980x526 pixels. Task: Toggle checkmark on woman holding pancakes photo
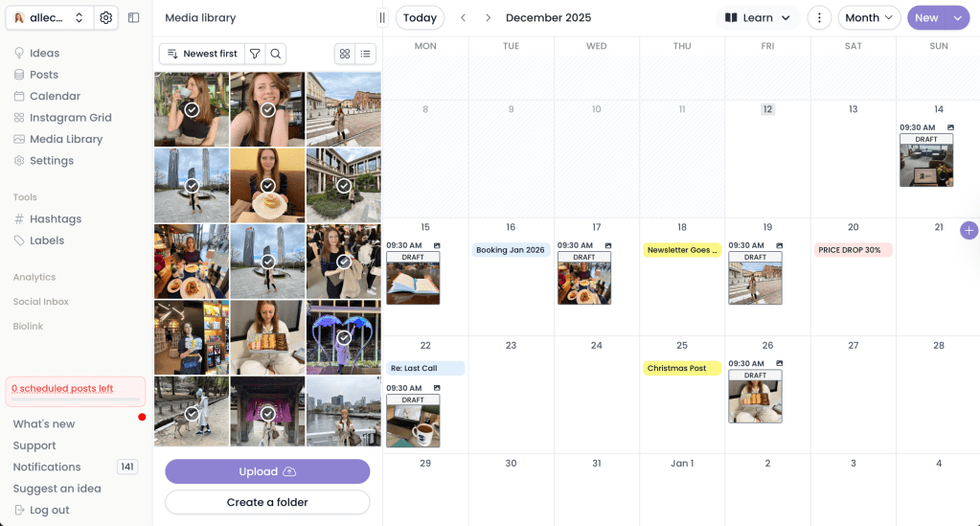267,186
